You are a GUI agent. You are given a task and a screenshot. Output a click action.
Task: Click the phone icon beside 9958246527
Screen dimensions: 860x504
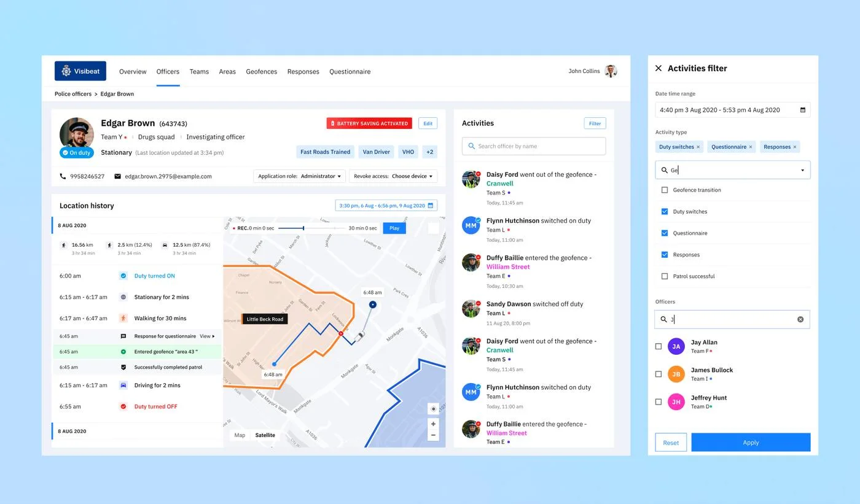point(63,176)
